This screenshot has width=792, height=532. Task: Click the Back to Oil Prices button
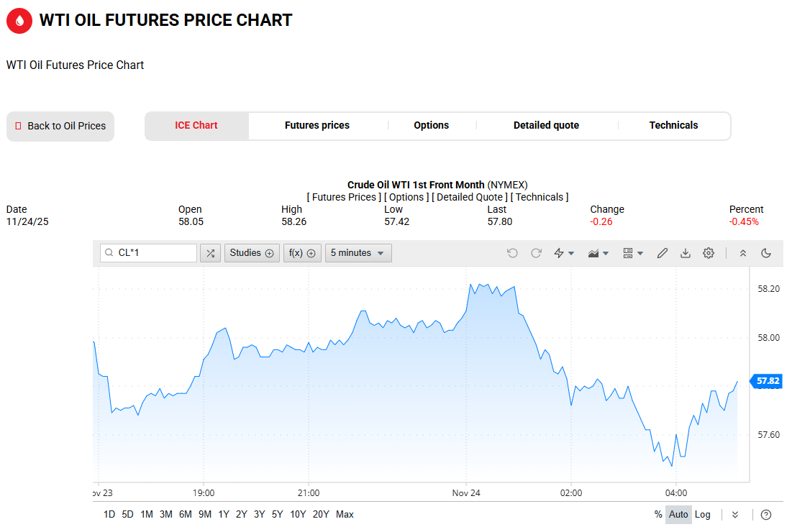[x=60, y=127]
